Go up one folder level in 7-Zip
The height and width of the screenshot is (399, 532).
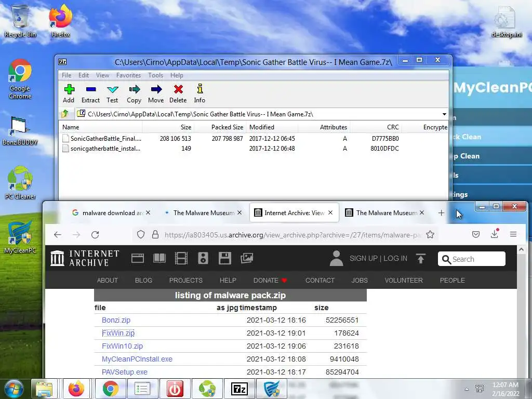(x=65, y=114)
